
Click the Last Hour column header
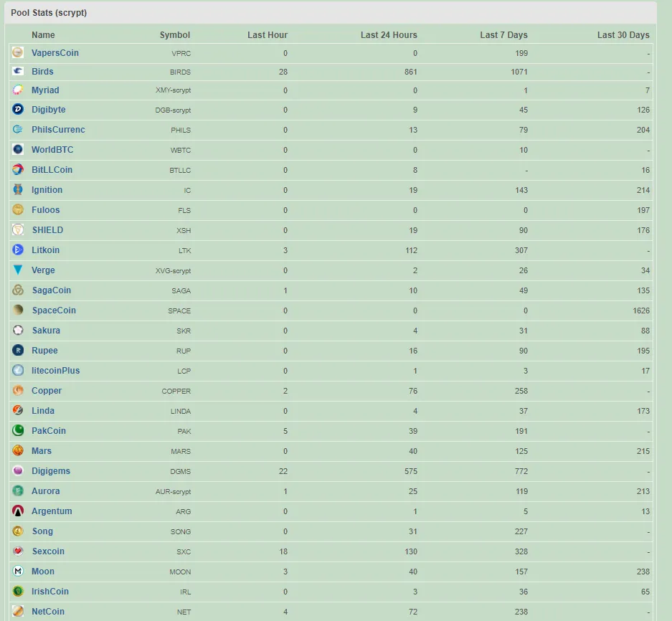coord(267,34)
